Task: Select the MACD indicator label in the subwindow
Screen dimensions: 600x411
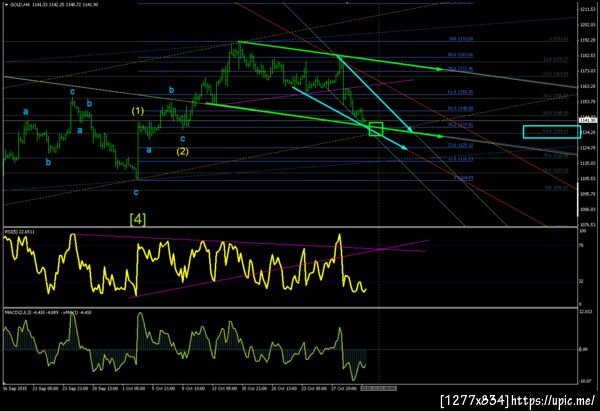Action: pos(48,312)
